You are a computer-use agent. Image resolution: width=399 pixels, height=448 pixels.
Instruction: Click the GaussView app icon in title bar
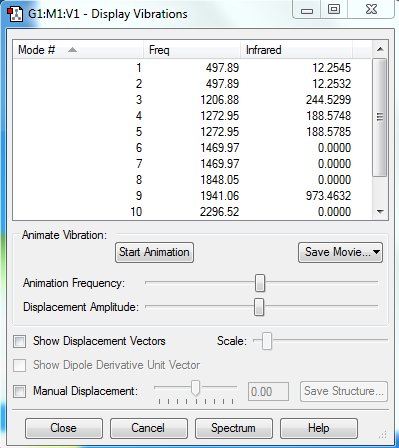coord(15,14)
